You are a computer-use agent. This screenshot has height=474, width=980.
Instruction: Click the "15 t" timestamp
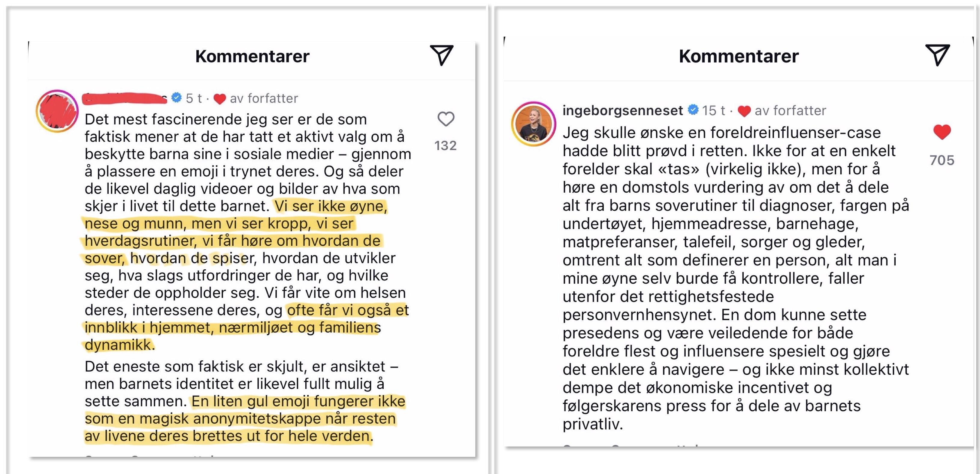tap(713, 110)
